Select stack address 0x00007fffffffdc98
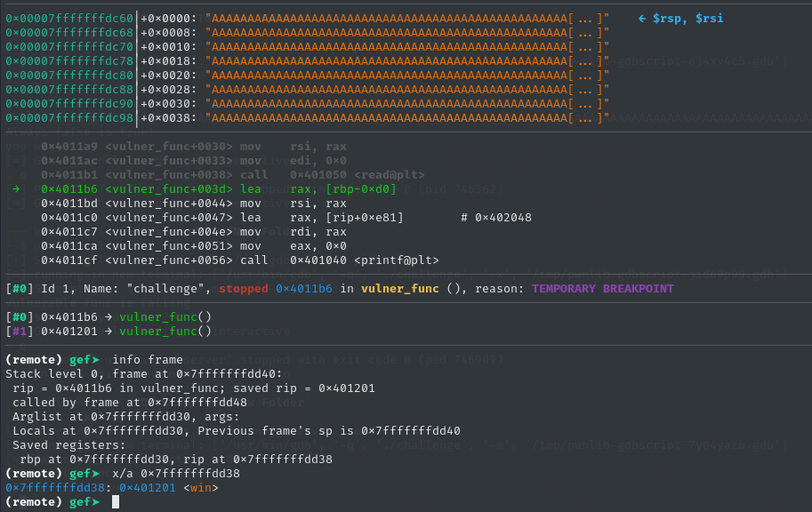Image resolution: width=812 pixels, height=512 pixels. click(x=69, y=118)
